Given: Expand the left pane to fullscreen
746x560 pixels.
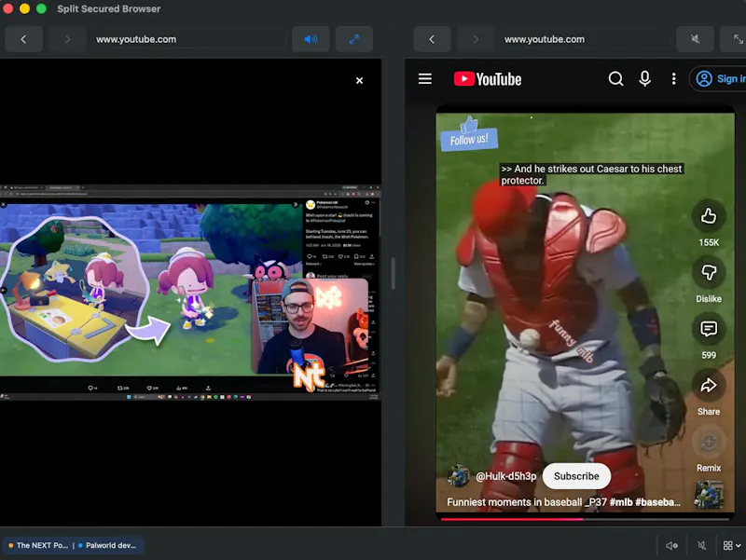Looking at the screenshot, I should pyautogui.click(x=354, y=39).
